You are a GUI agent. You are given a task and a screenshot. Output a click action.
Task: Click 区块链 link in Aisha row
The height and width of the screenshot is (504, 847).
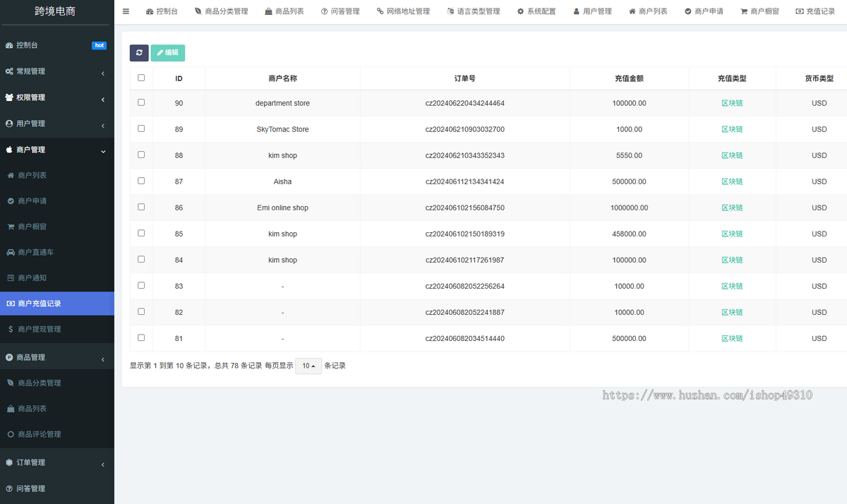pyautogui.click(x=732, y=181)
